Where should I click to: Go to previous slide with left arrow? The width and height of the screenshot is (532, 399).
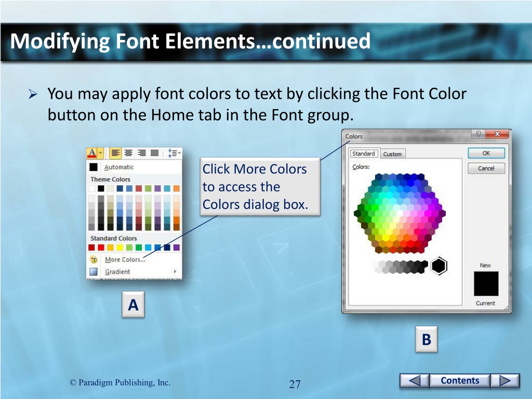[415, 381]
